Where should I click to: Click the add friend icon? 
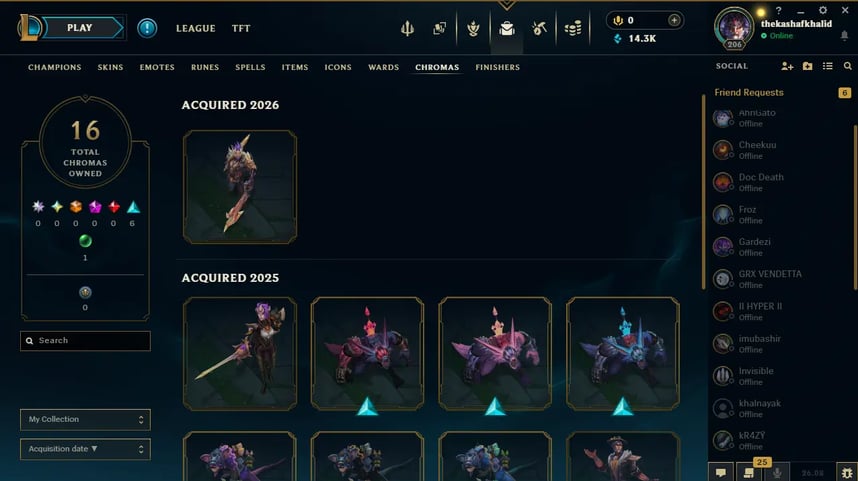coord(787,66)
